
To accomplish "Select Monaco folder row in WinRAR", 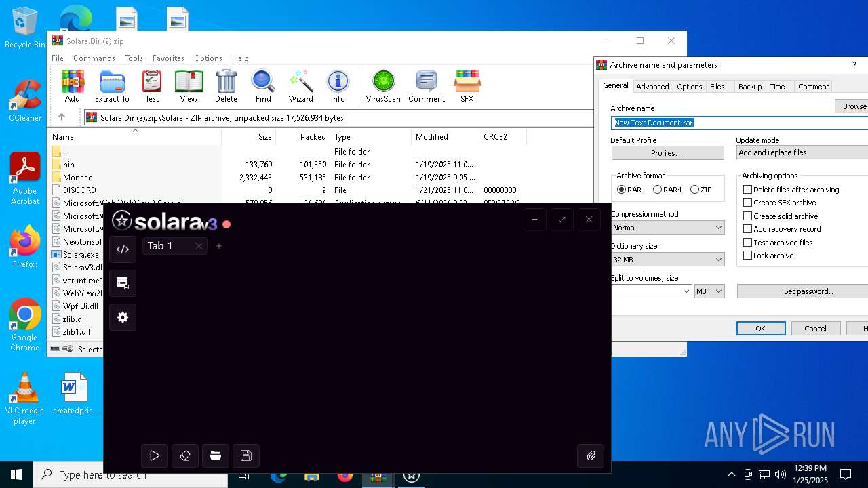I will (x=320, y=178).
